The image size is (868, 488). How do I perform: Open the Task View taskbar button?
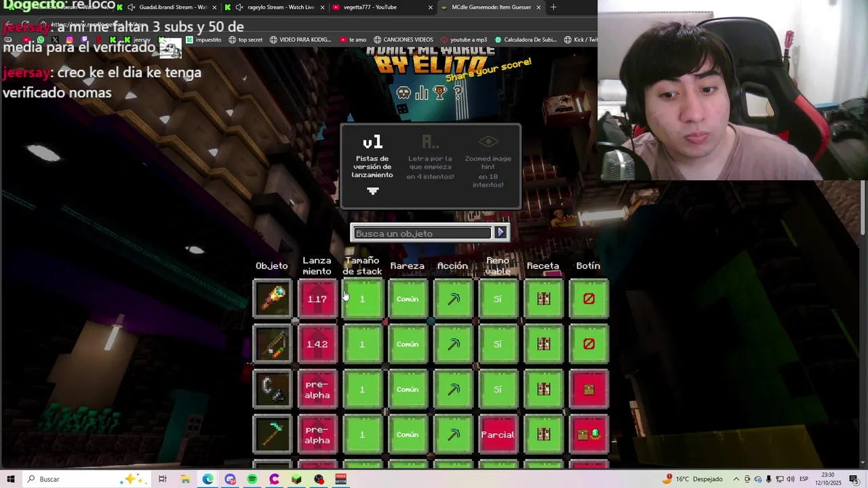point(163,479)
